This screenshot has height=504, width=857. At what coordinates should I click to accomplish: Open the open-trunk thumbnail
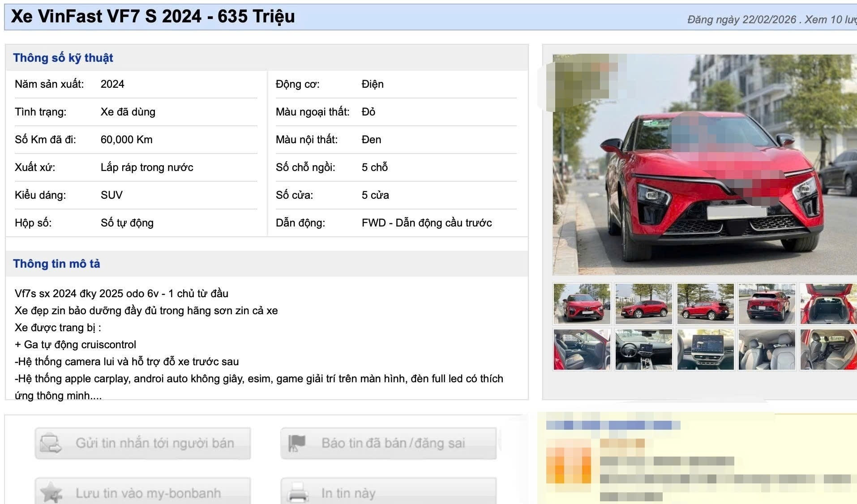(x=827, y=303)
